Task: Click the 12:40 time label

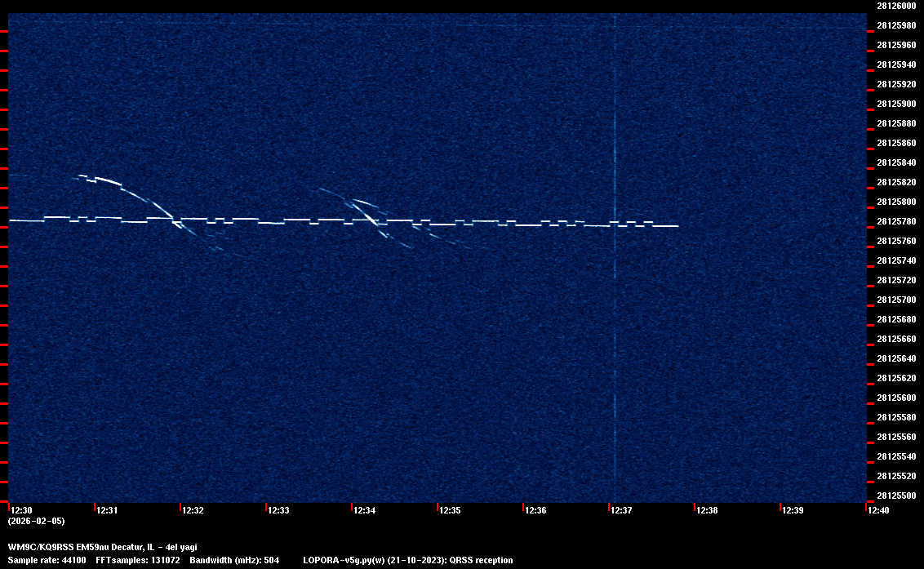Action: (x=878, y=510)
